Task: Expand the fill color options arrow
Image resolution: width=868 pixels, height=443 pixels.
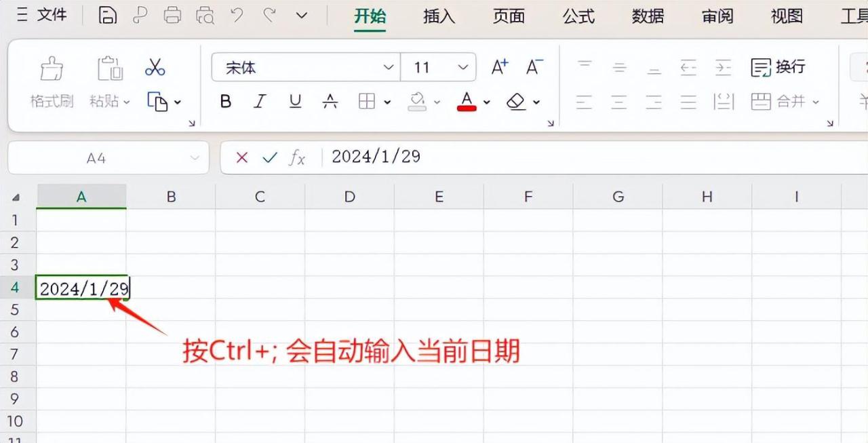Action: pos(437,102)
